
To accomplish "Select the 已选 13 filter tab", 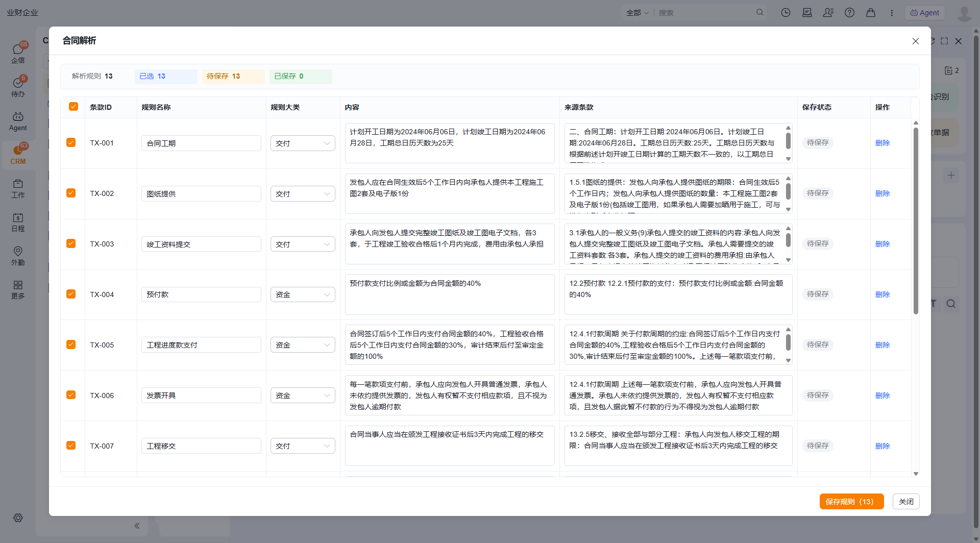I will (x=166, y=77).
